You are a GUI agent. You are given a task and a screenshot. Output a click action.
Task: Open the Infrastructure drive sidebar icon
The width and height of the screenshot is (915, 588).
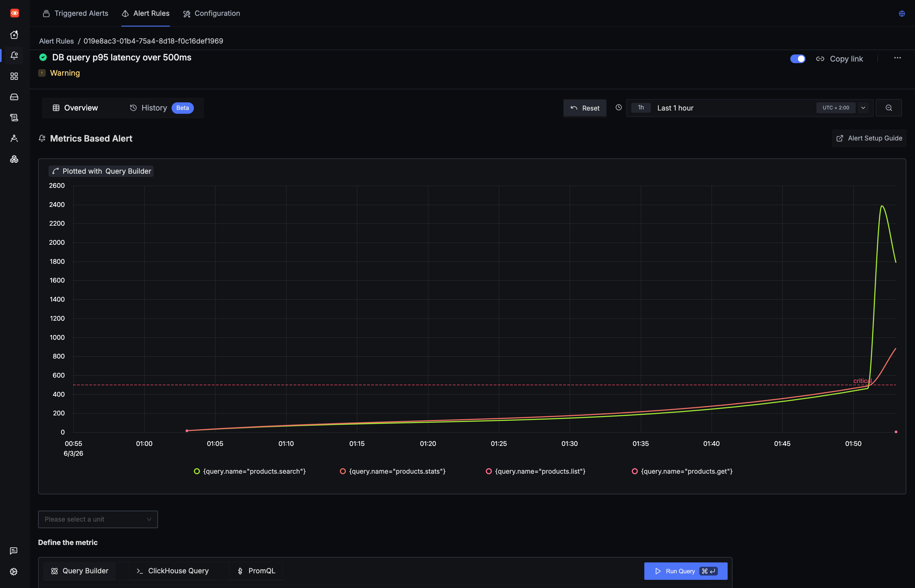pos(14,97)
